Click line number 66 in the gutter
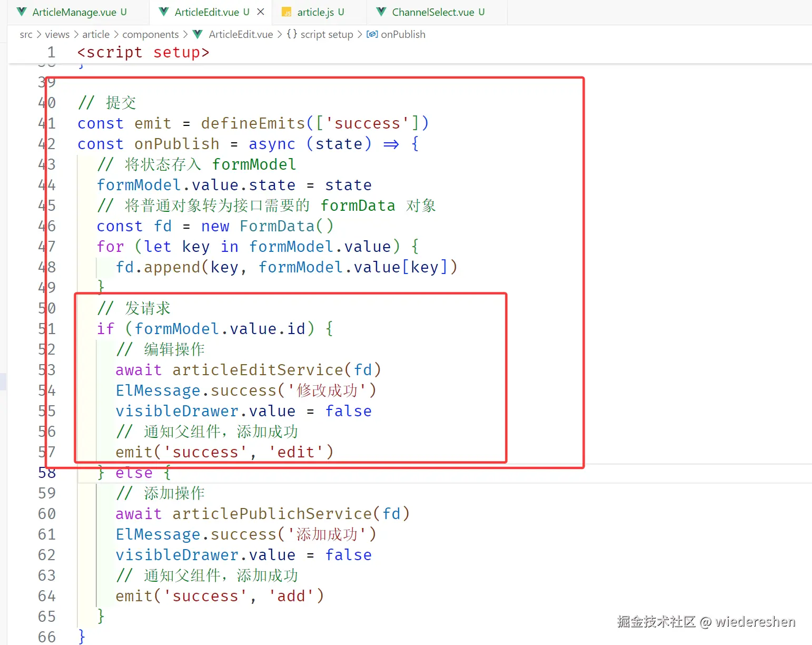 [47, 637]
